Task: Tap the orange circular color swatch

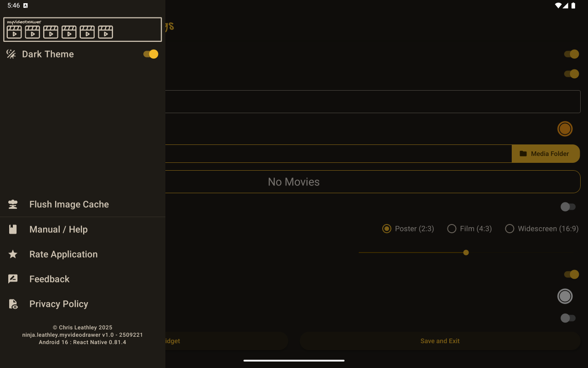Action: tap(565, 129)
